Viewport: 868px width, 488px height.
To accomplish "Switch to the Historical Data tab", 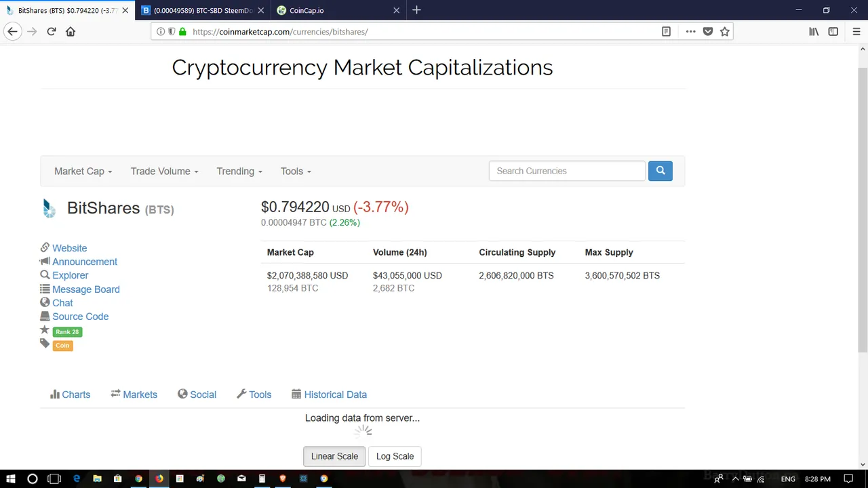I will pos(329,394).
